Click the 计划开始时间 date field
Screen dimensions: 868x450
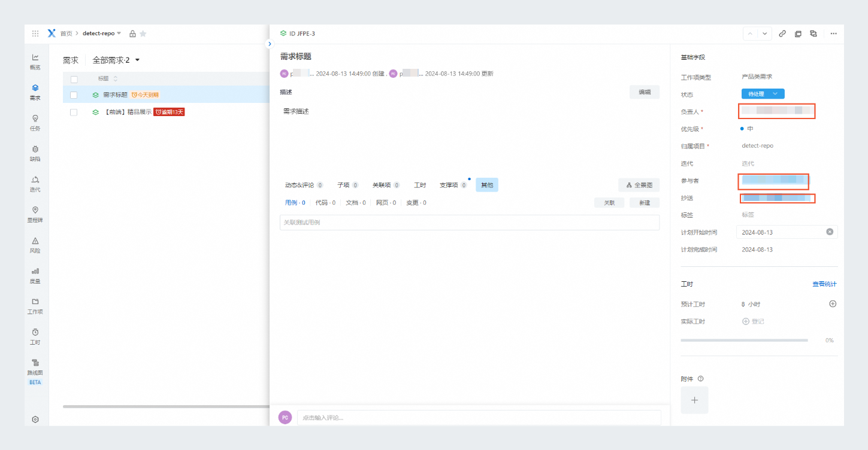(x=787, y=232)
